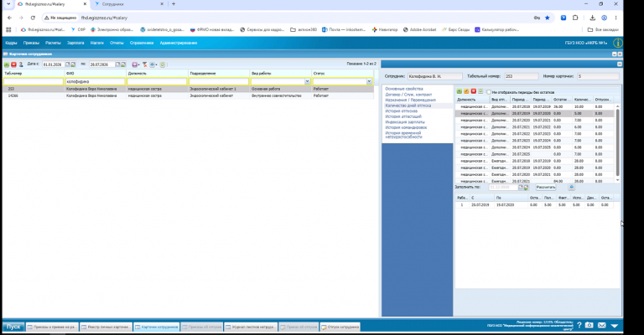This screenshot has width=644, height=335.
Task: Open calendar picker beside 'Заполнить по'
Action: click(x=521, y=188)
